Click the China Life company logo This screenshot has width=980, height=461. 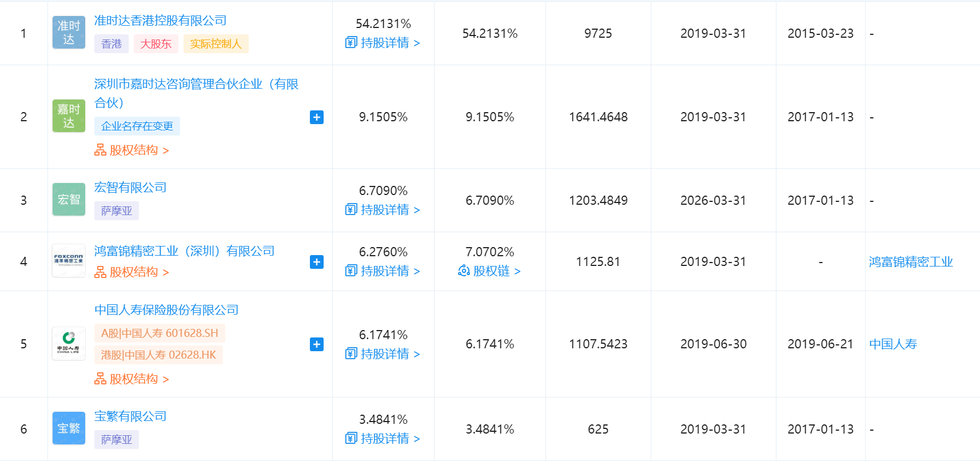tap(69, 344)
